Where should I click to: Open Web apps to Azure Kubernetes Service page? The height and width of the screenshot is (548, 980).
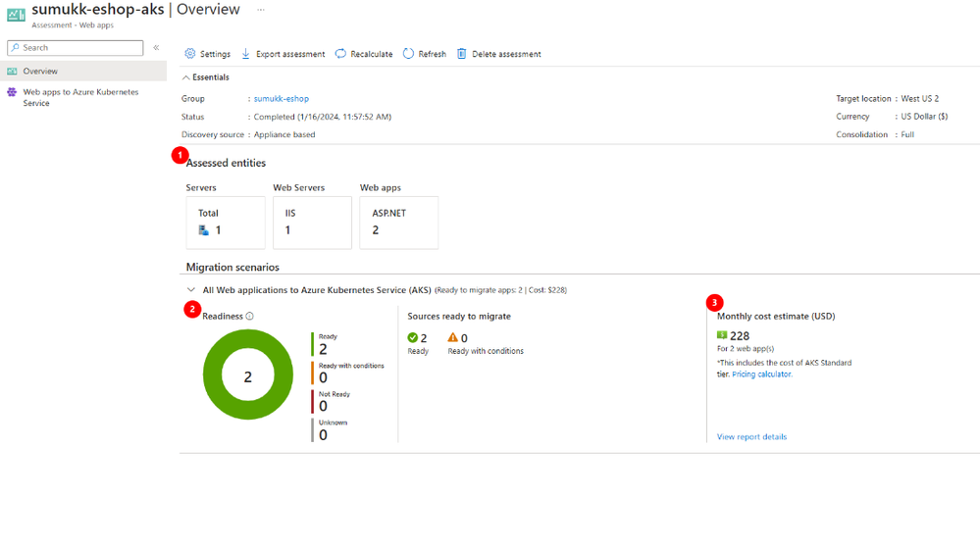(x=83, y=97)
